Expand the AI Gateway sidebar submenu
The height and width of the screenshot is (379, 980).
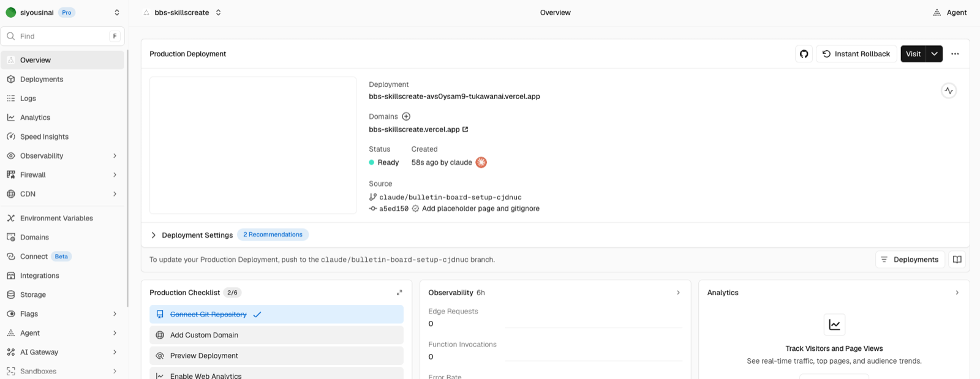pyautogui.click(x=115, y=352)
